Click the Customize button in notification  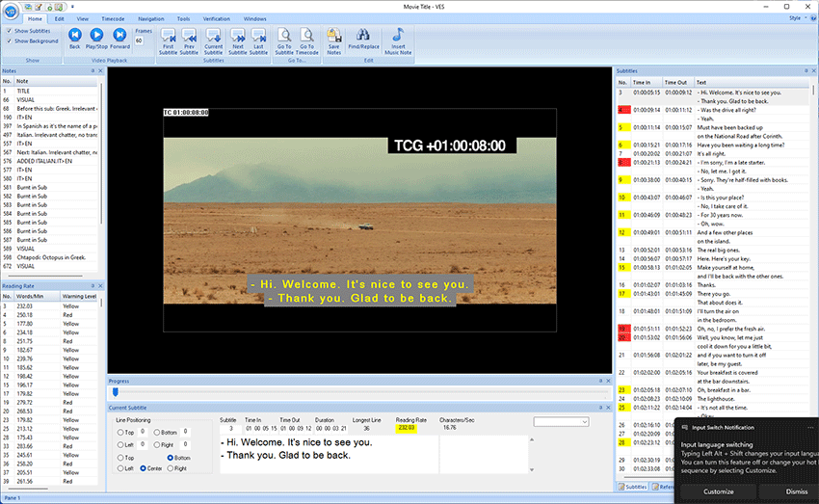(x=718, y=491)
